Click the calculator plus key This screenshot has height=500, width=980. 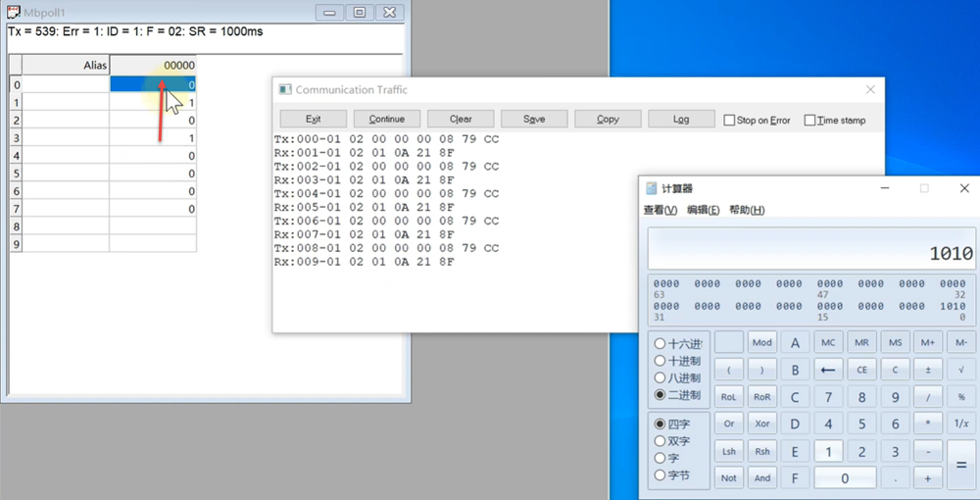928,478
